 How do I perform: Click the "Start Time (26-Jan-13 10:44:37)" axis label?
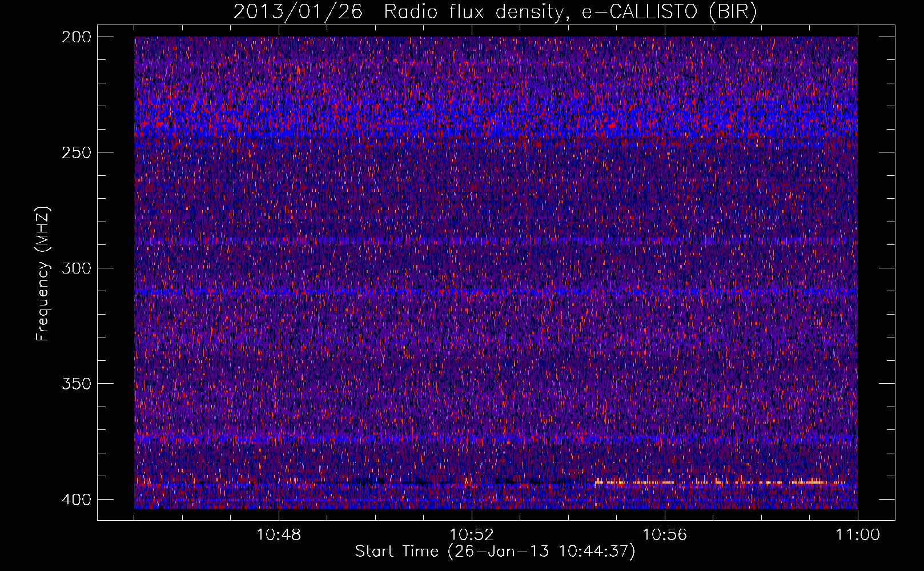click(495, 552)
